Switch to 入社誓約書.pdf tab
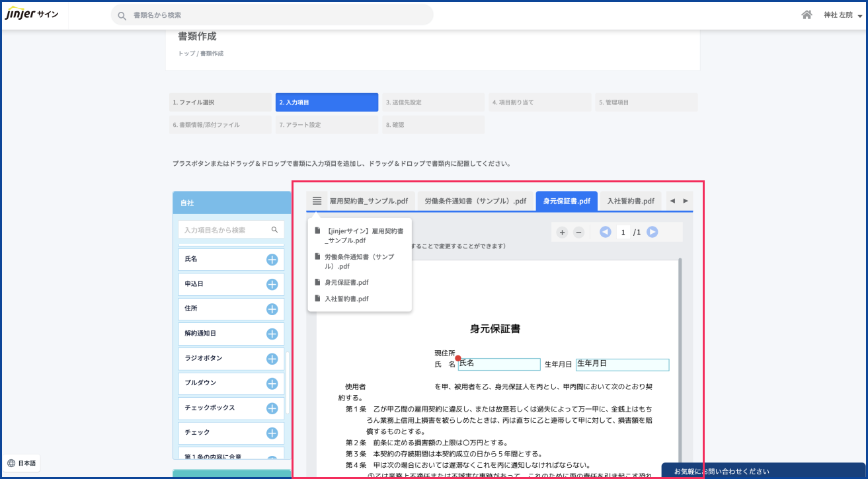 coord(631,201)
